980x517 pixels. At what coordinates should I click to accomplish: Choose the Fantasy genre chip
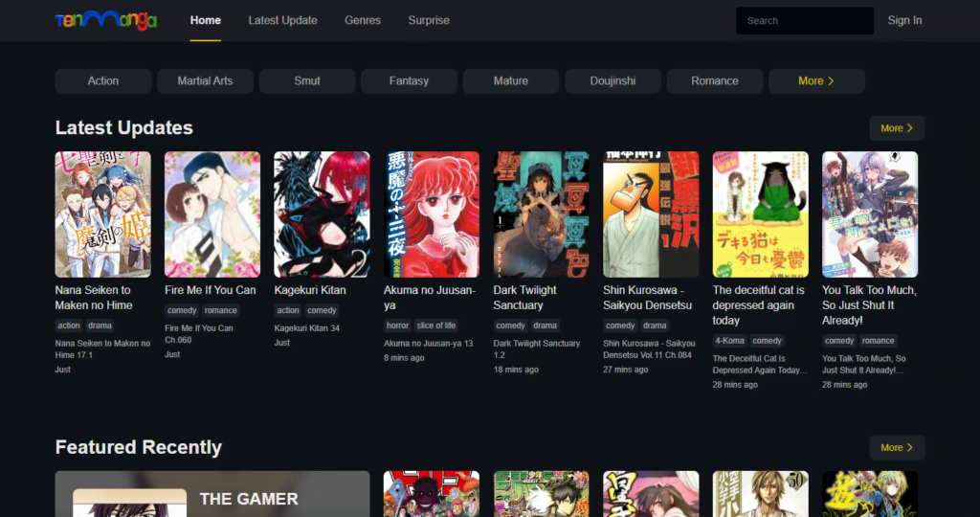click(x=409, y=81)
